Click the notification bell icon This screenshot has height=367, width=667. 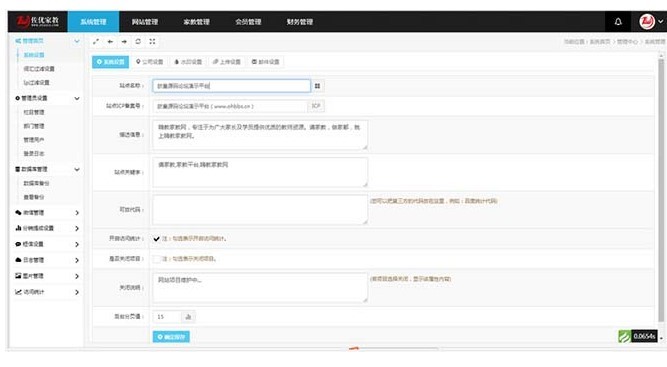[x=618, y=21]
